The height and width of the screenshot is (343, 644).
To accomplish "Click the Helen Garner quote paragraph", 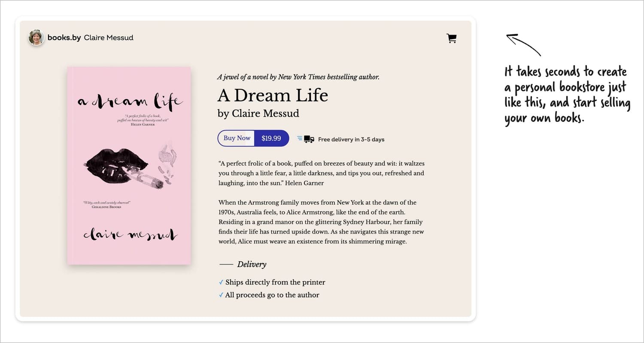I will pyautogui.click(x=321, y=173).
